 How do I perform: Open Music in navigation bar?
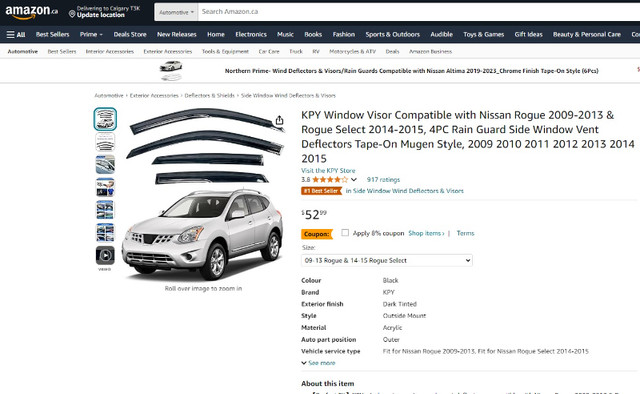(x=285, y=35)
